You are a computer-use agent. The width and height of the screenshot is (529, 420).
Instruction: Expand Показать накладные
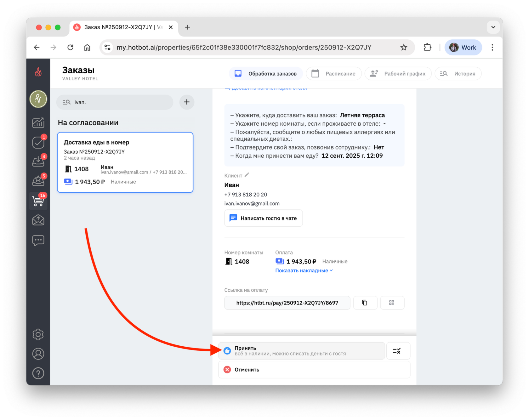point(304,270)
